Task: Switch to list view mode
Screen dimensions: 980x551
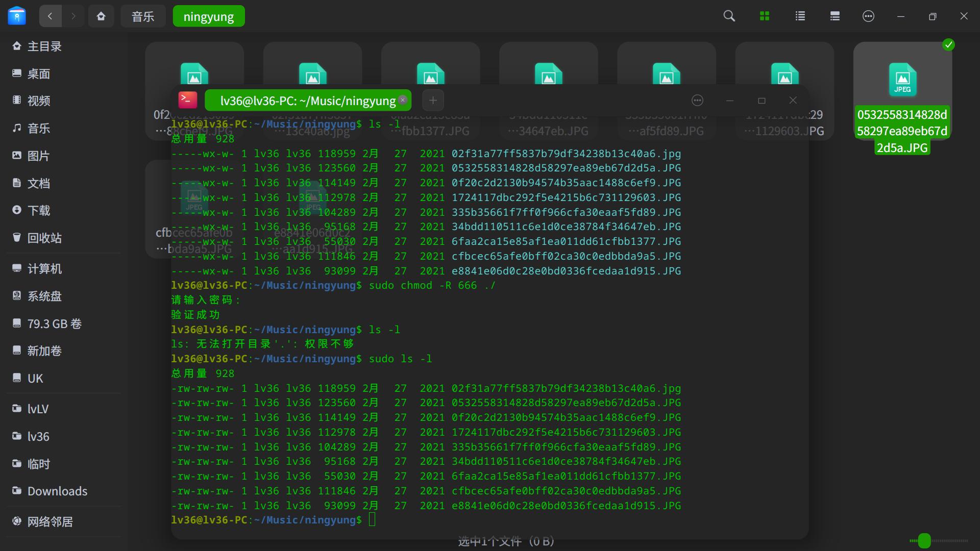Action: pos(800,16)
